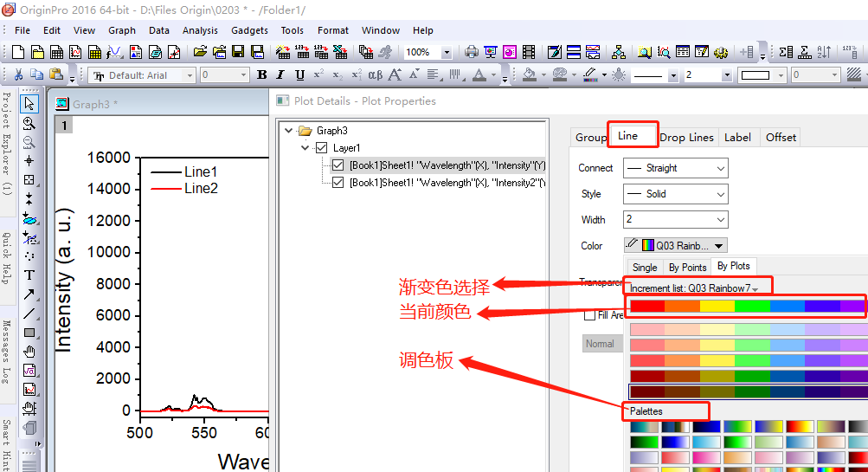Click the Print icon in toolbar
868x472 pixels.
pyautogui.click(x=471, y=52)
